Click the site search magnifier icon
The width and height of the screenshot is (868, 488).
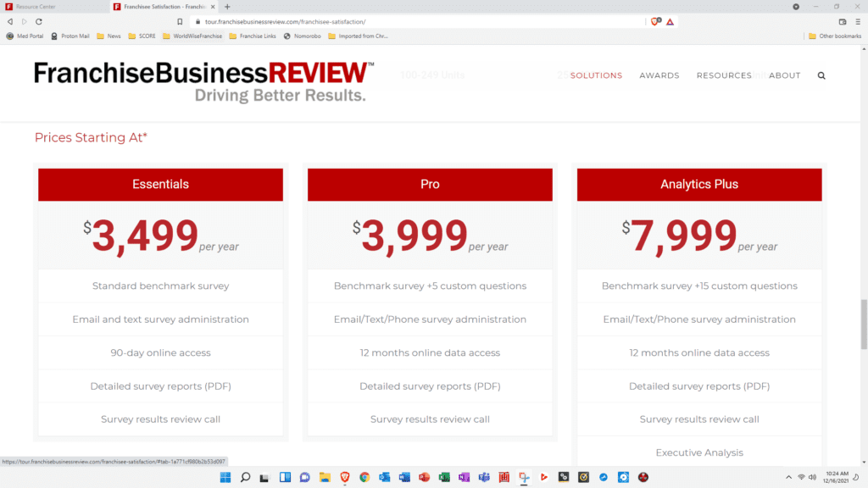[821, 75]
